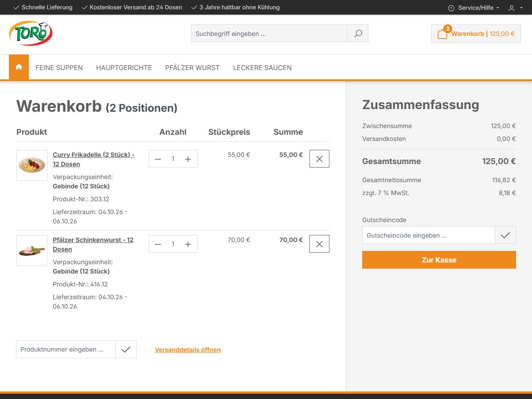This screenshot has width=532, height=399.
Task: Increase quantity of Curry Frikadelle
Action: click(x=188, y=159)
